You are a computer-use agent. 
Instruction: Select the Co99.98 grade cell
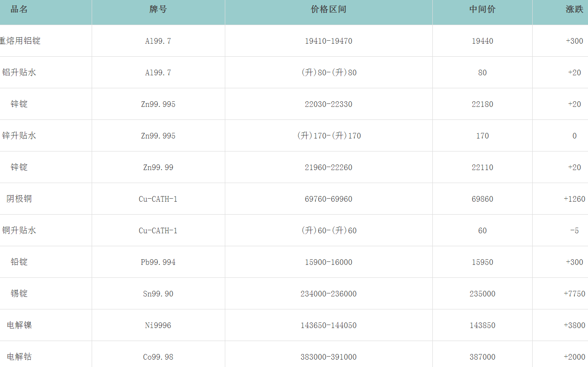coord(158,357)
